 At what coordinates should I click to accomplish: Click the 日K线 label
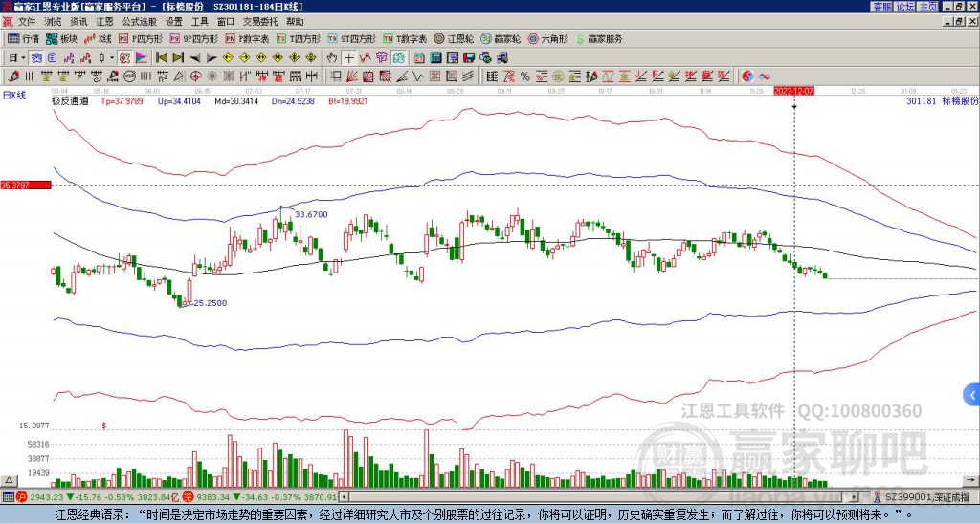pyautogui.click(x=13, y=96)
